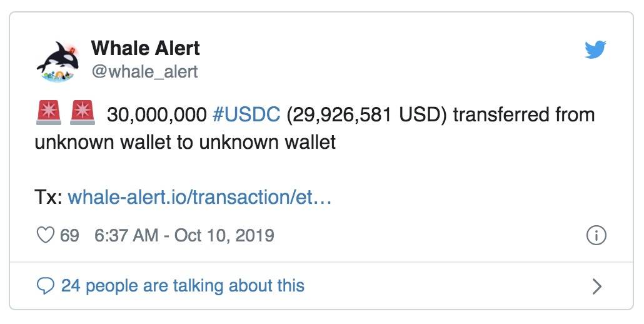
Task: Click the first red siren emoji
Action: click(49, 113)
